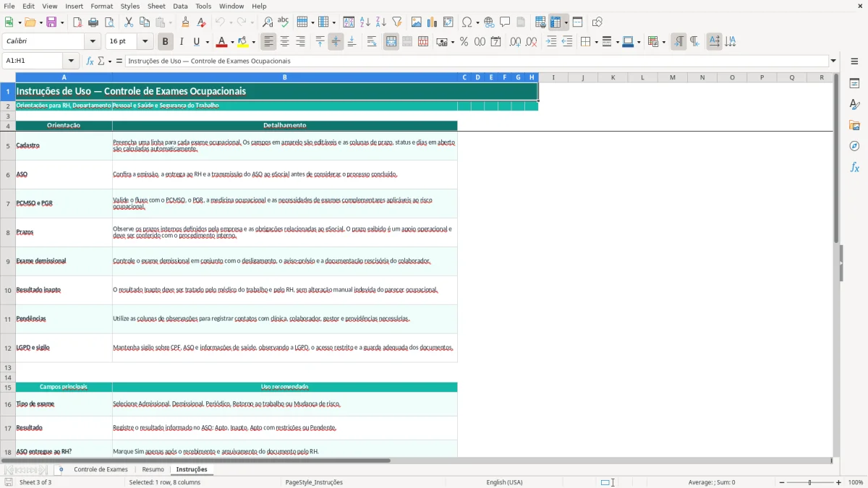This screenshot has height=488, width=868.
Task: Toggle Align Right
Action: pyautogui.click(x=300, y=42)
